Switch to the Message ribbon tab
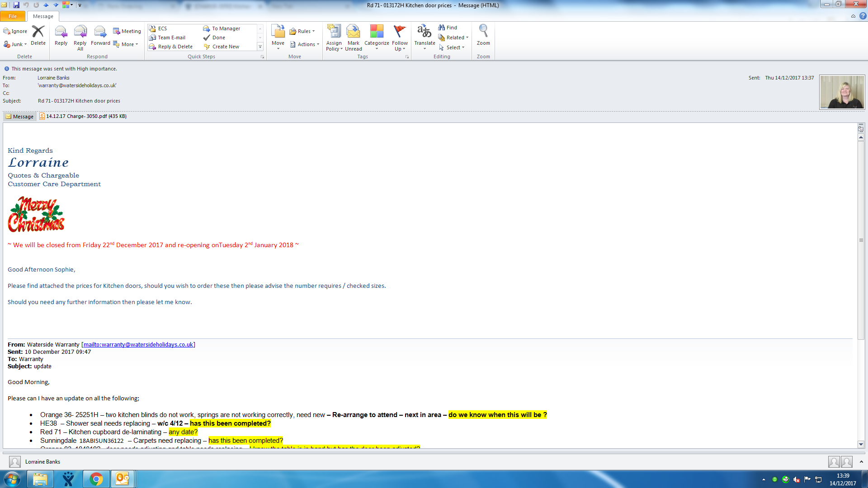 pos(43,16)
